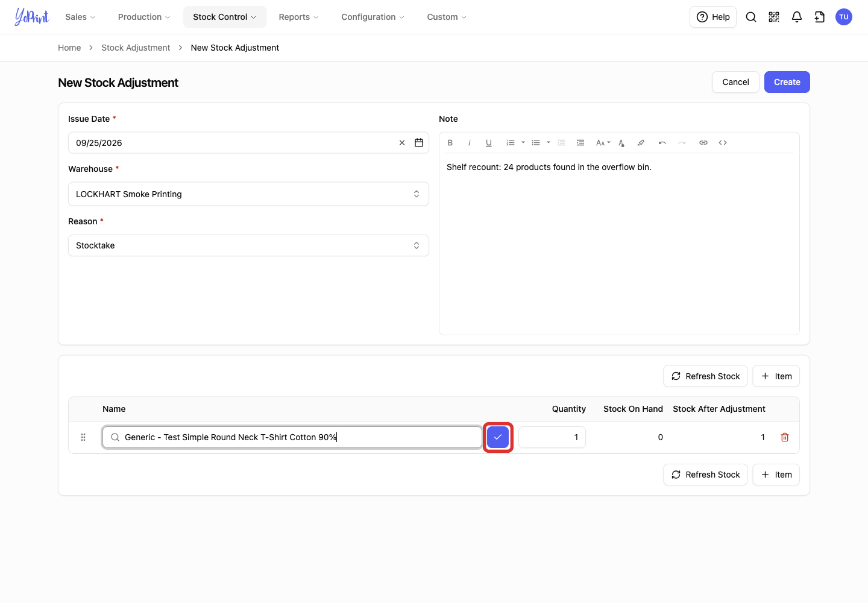Open highlight color tool in Note toolbar
The width and height of the screenshot is (868, 603).
coord(641,143)
